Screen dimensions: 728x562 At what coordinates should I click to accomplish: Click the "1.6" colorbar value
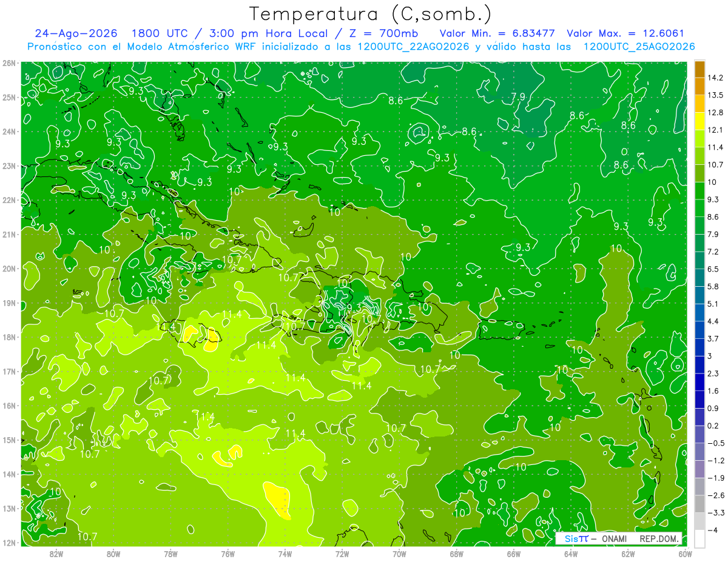click(x=713, y=391)
